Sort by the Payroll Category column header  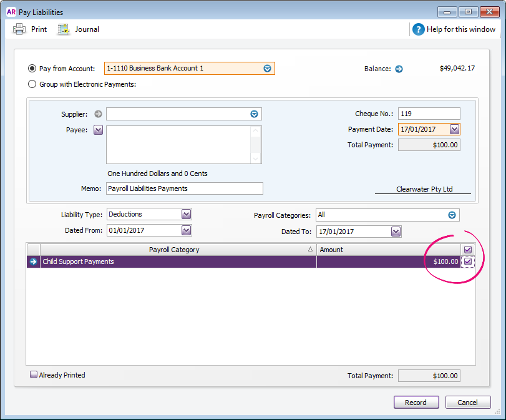175,249
